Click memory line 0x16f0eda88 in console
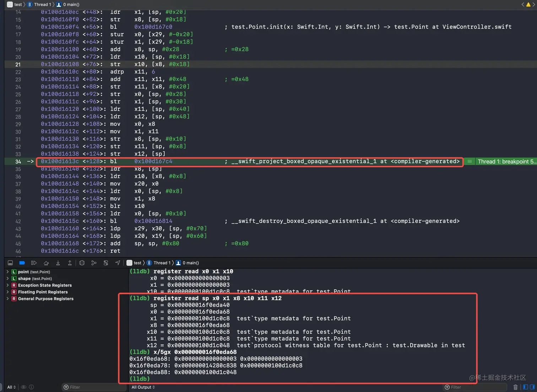The width and height of the screenshot is (537, 392). pyautogui.click(x=183, y=372)
